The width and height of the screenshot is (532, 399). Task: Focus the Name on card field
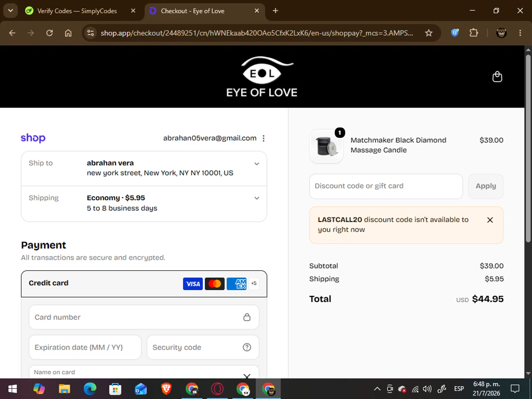tap(144, 372)
